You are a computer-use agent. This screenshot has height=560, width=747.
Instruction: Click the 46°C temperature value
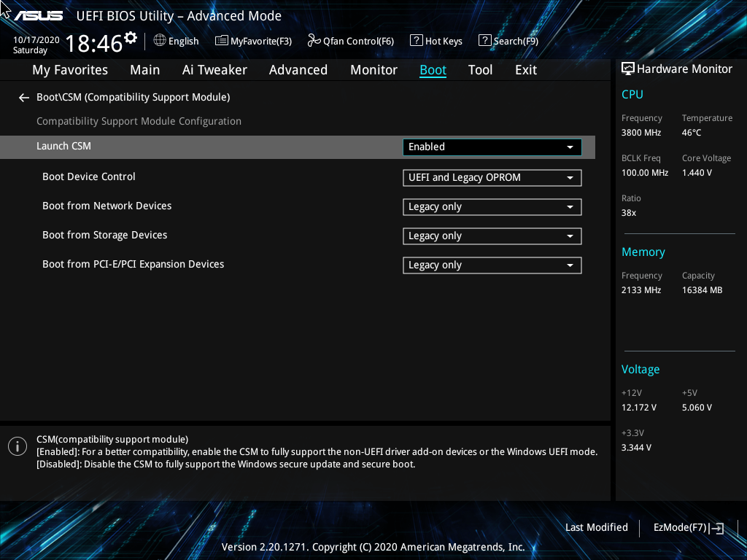click(x=692, y=133)
